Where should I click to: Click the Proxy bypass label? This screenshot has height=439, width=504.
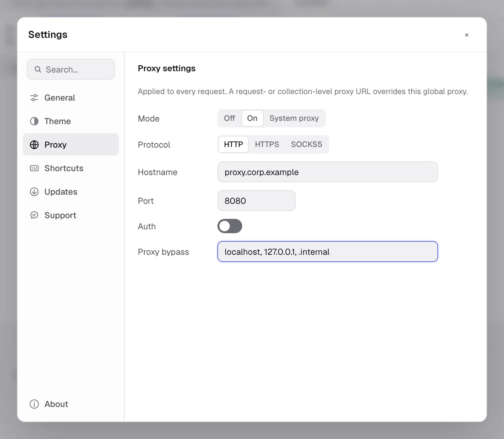[164, 252]
